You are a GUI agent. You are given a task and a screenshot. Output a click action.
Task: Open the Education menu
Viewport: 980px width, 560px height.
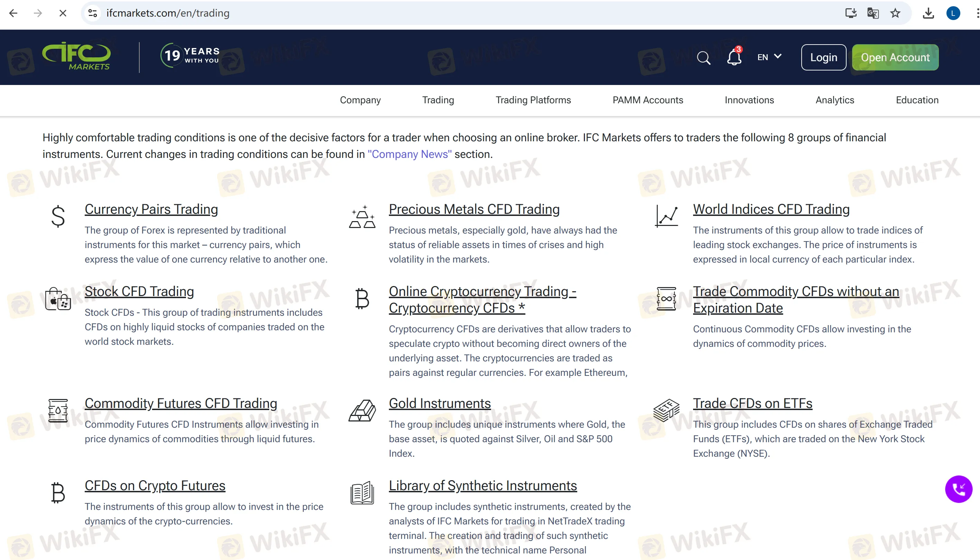pyautogui.click(x=917, y=100)
